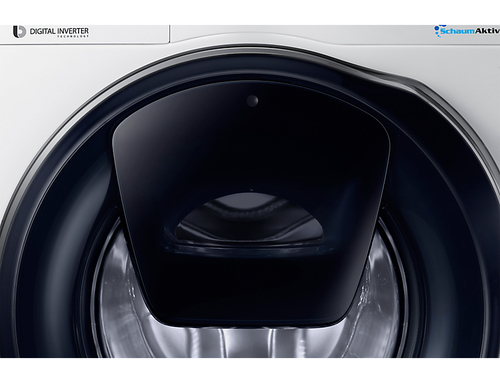Click the stainless drum lifter ridge at the bottom
The width and height of the screenshot is (500, 383).
[247, 342]
